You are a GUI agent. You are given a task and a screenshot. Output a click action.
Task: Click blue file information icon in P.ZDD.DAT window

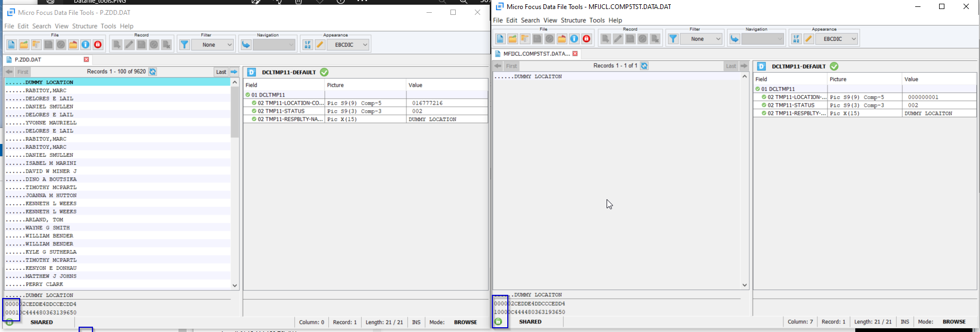tap(86, 45)
